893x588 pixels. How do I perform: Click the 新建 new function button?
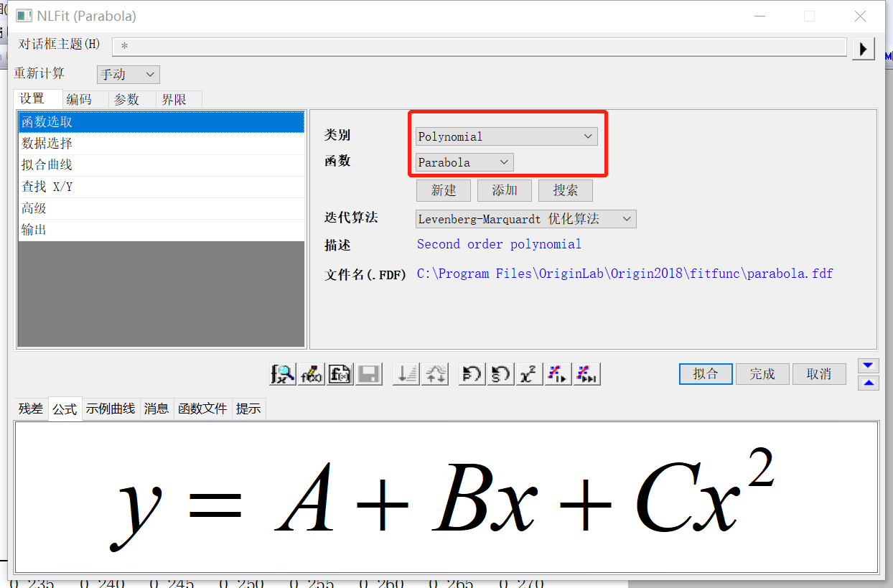[443, 190]
